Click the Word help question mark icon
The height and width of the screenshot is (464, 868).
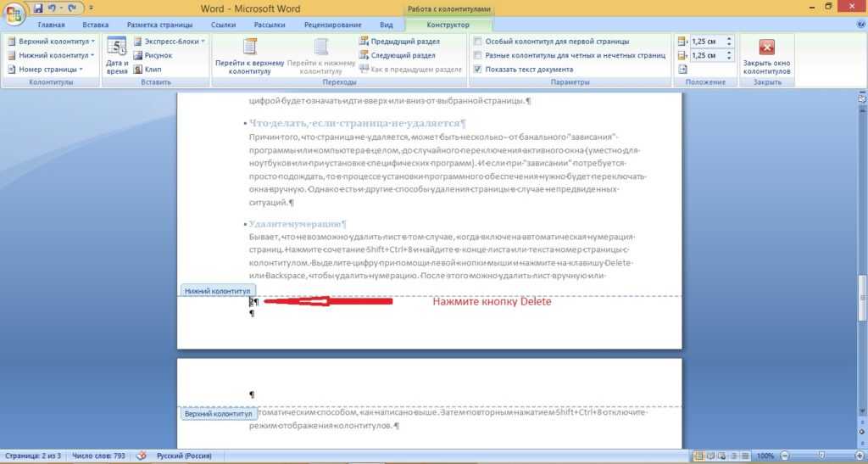858,25
